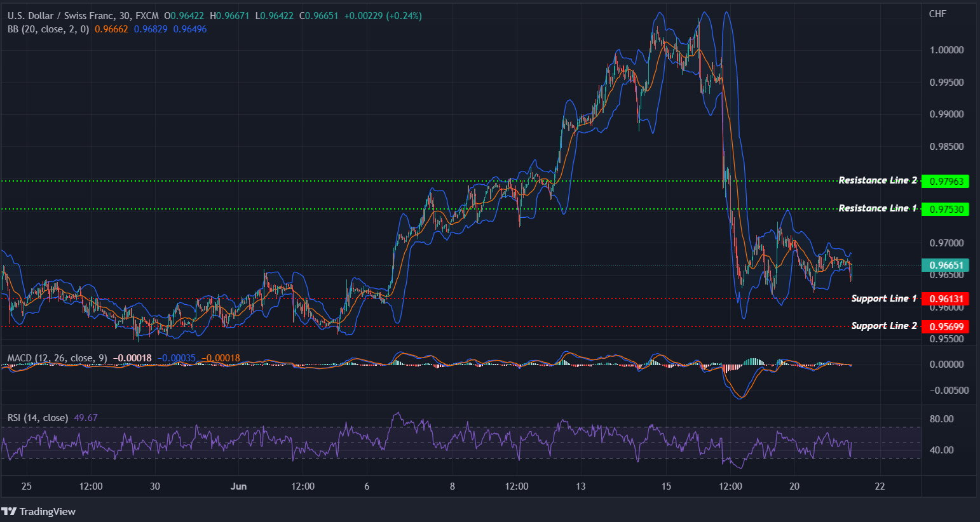The height and width of the screenshot is (522, 980).
Task: Open the MACD (12, 26, close, 9) indicator legend
Action: [57, 358]
